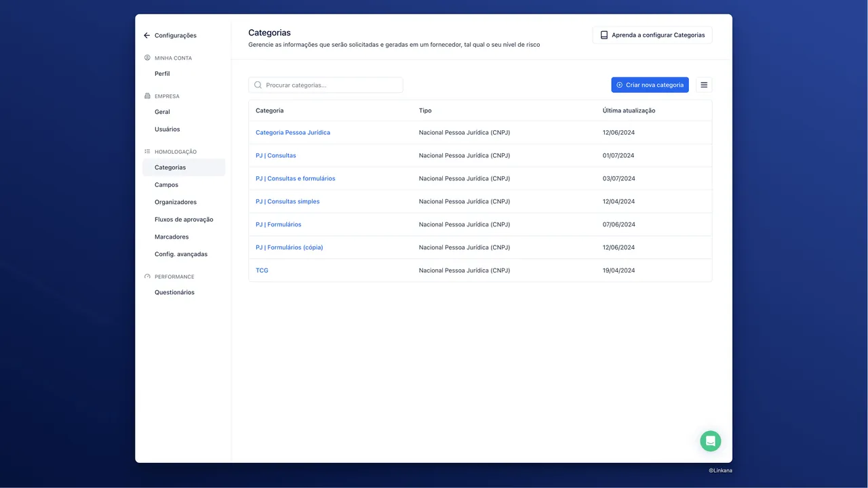Screen dimensions: 868x488
Task: Click the date 07/06/2024
Action: (x=618, y=225)
